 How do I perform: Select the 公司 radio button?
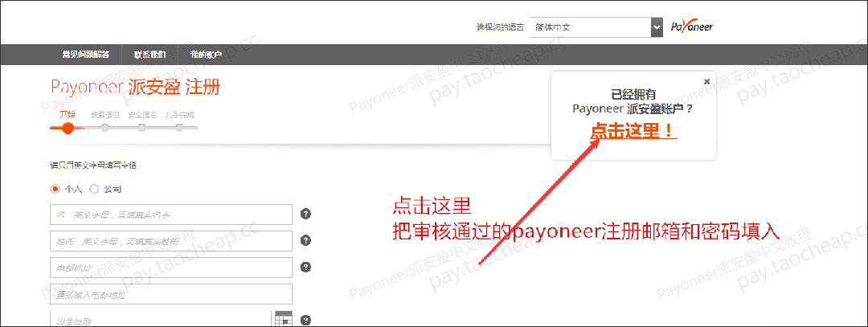(x=94, y=189)
